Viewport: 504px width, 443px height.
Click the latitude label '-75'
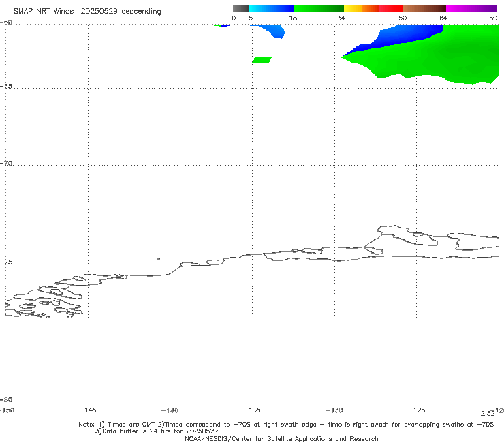[x=6, y=262]
